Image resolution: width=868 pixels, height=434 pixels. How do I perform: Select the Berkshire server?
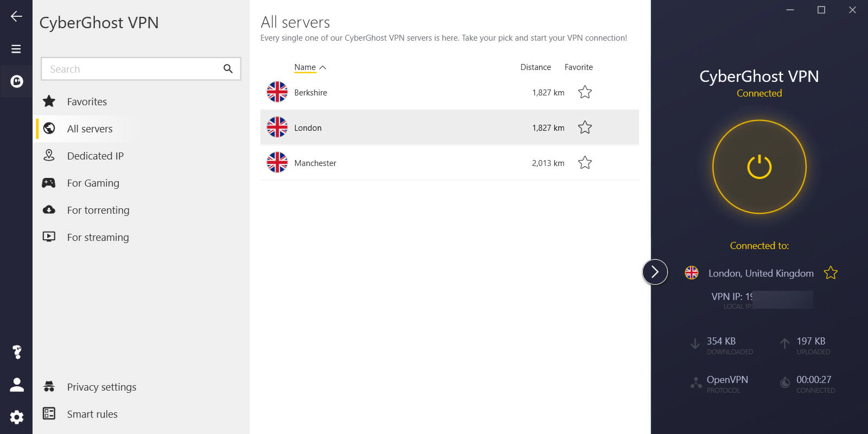(x=450, y=92)
